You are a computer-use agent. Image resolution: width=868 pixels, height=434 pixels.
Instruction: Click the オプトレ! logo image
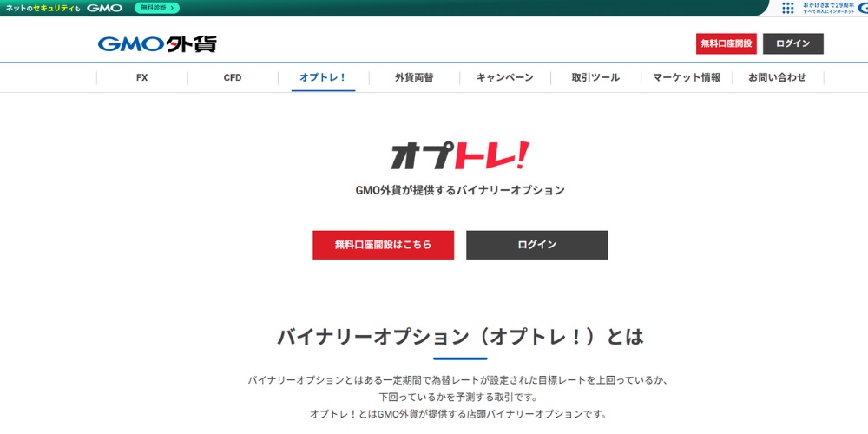[460, 155]
